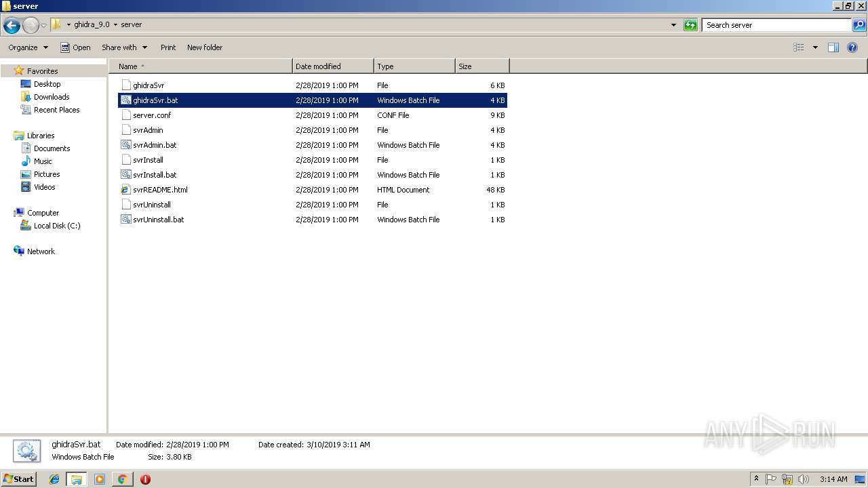Click ghidra_9.0 in the address breadcrumb
Image resolution: width=868 pixels, height=488 pixels.
click(x=92, y=25)
